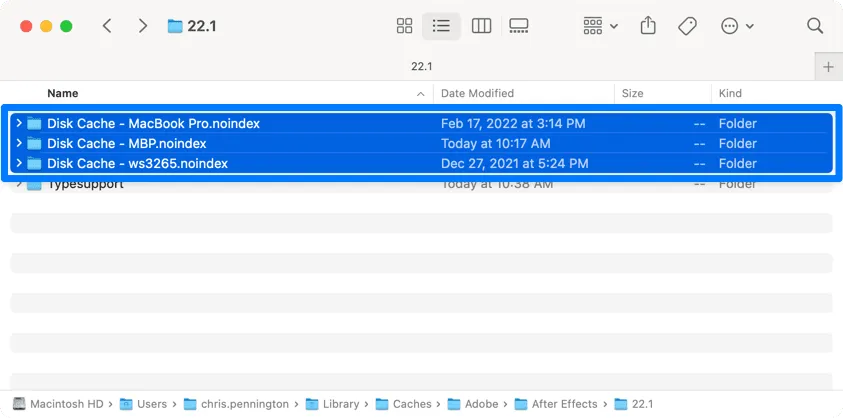The height and width of the screenshot is (418, 843).
Task: Expand Disk Cache - MBP.noindex folder
Action: 19,143
